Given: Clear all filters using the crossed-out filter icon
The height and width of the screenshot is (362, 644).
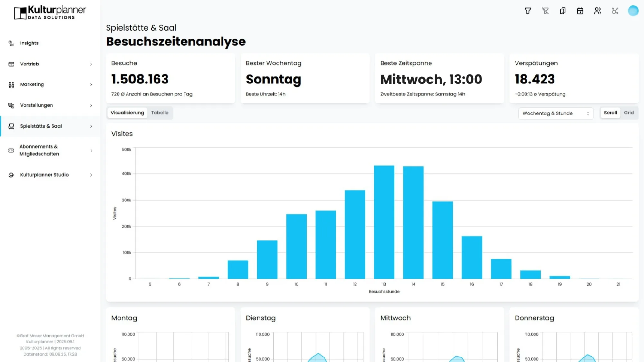Looking at the screenshot, I should pyautogui.click(x=545, y=11).
